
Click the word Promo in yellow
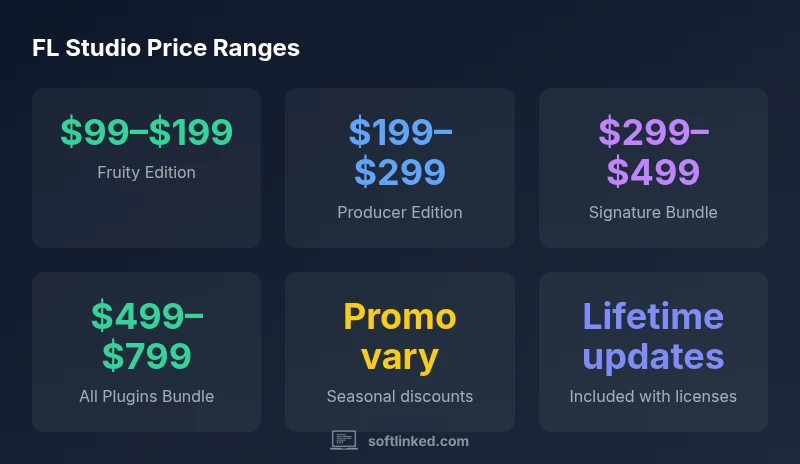pyautogui.click(x=400, y=317)
